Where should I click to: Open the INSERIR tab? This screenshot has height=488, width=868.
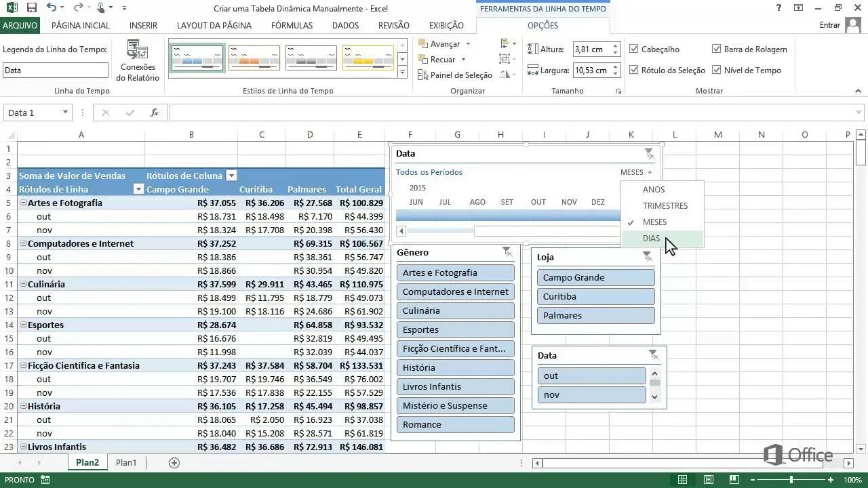tap(143, 25)
